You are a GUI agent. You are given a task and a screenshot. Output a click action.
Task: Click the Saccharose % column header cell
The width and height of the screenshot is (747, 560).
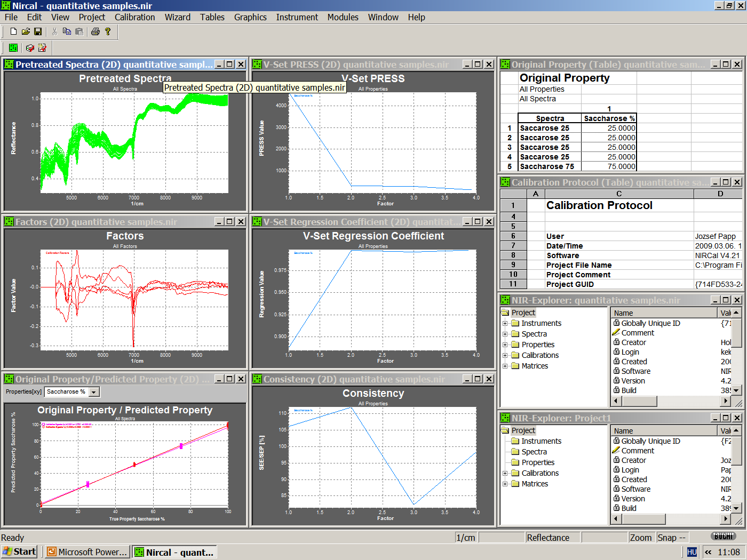609,118
